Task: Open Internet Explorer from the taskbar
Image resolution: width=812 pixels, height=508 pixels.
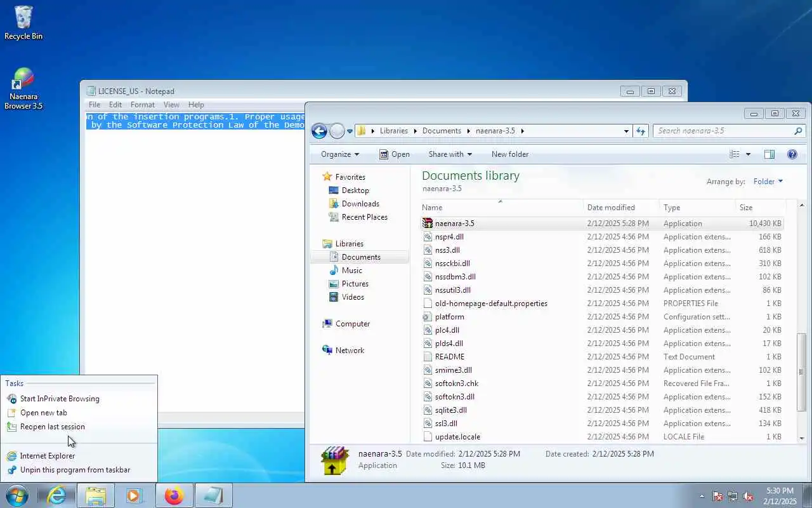Action: pos(57,495)
